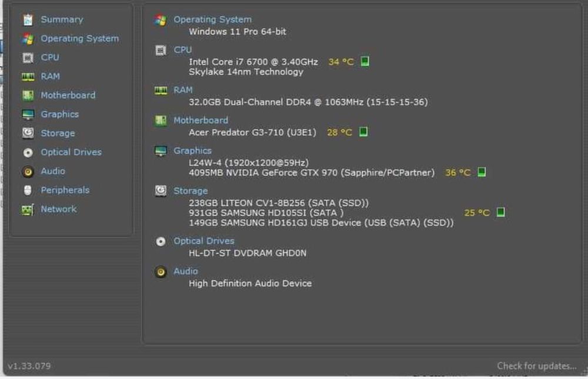588x379 pixels.
Task: Open the Network entry in the sidebar
Action: pyautogui.click(x=58, y=209)
